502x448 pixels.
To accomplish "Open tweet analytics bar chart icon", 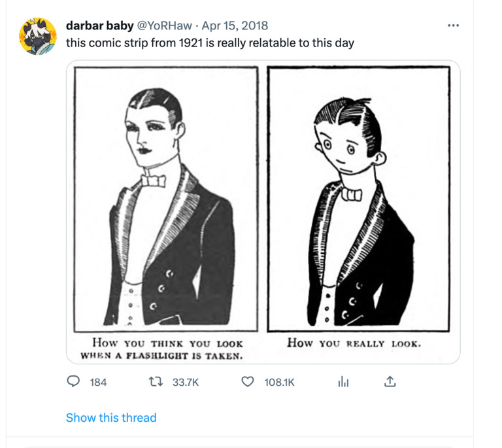I will pyautogui.click(x=343, y=381).
